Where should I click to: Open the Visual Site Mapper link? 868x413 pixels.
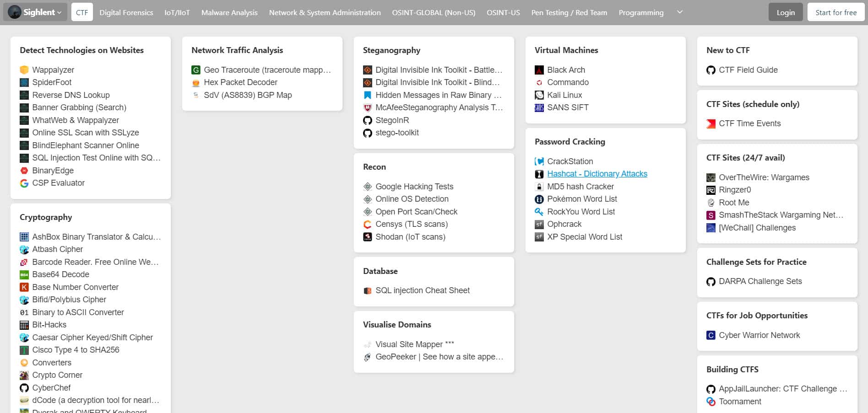pos(415,344)
